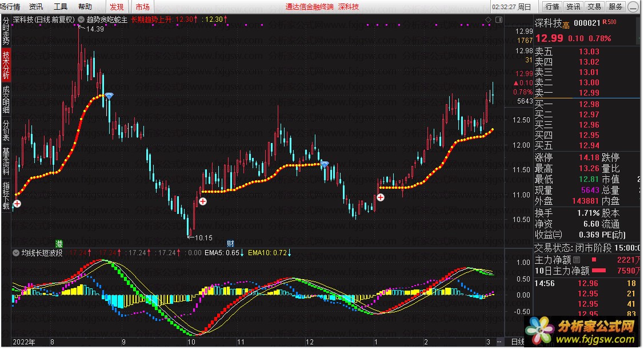The height and width of the screenshot is (349, 644).
Task: Click the 长期趋势上升 12.30 indicator value
Action: pos(165,19)
